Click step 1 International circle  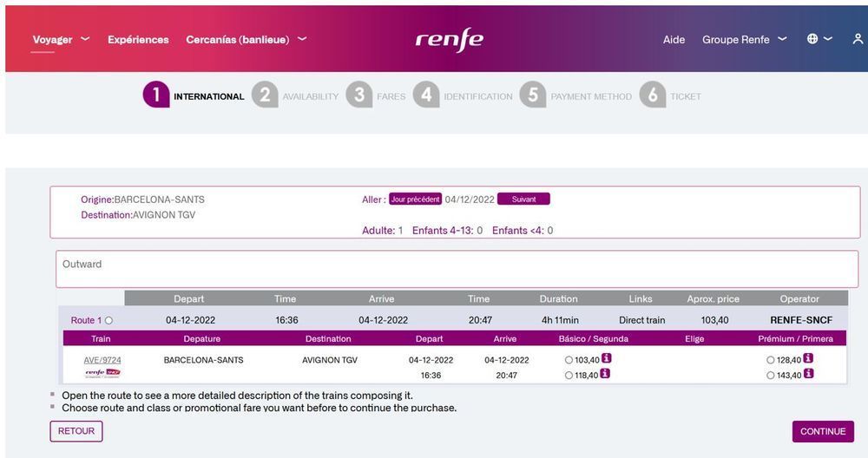[155, 95]
